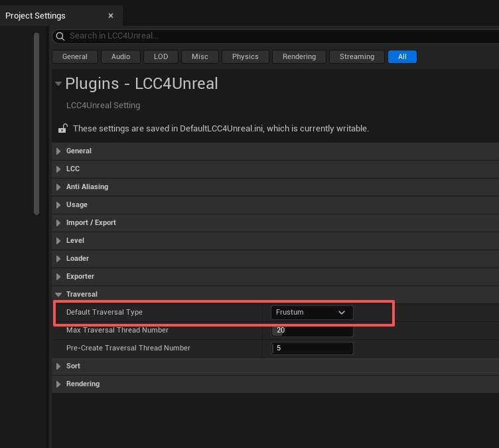Image resolution: width=499 pixels, height=448 pixels.
Task: Expand the bottom Rendering section
Action: [58, 384]
